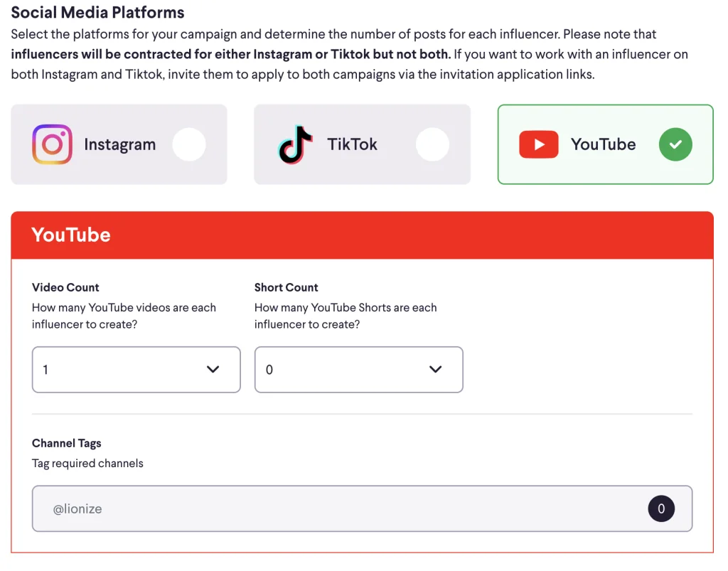This screenshot has width=728, height=571.
Task: Enable TikTok using its empty circle toggle
Action: point(432,144)
